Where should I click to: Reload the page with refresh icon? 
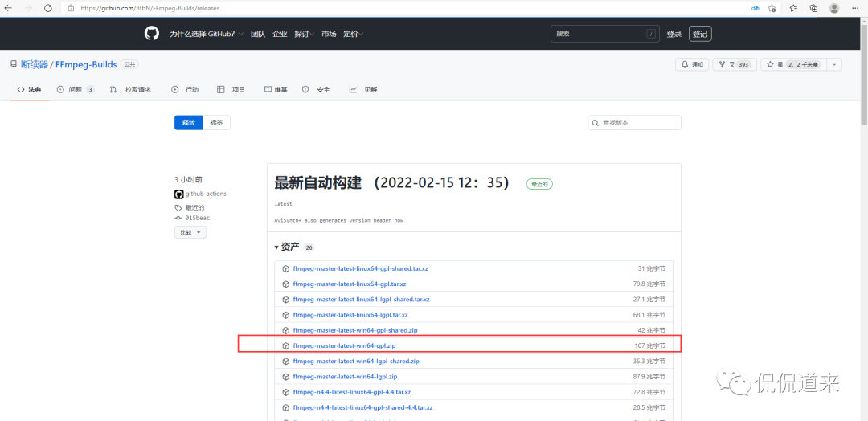click(48, 8)
